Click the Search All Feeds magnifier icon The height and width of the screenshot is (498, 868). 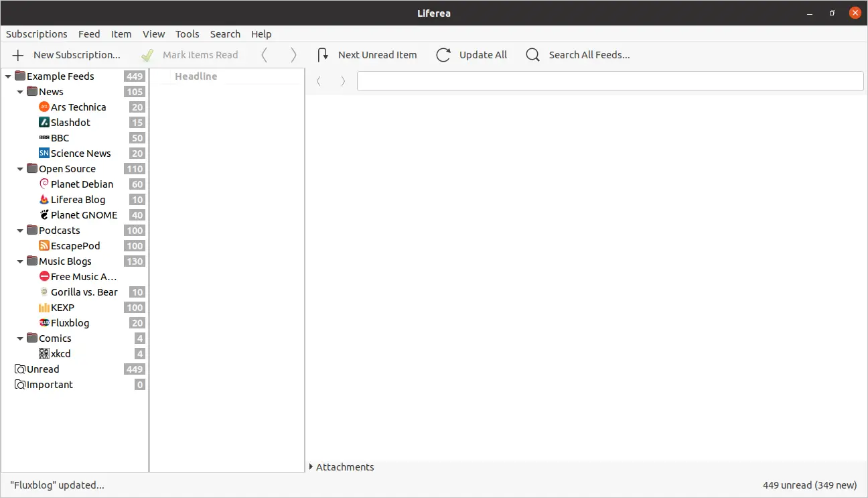532,55
